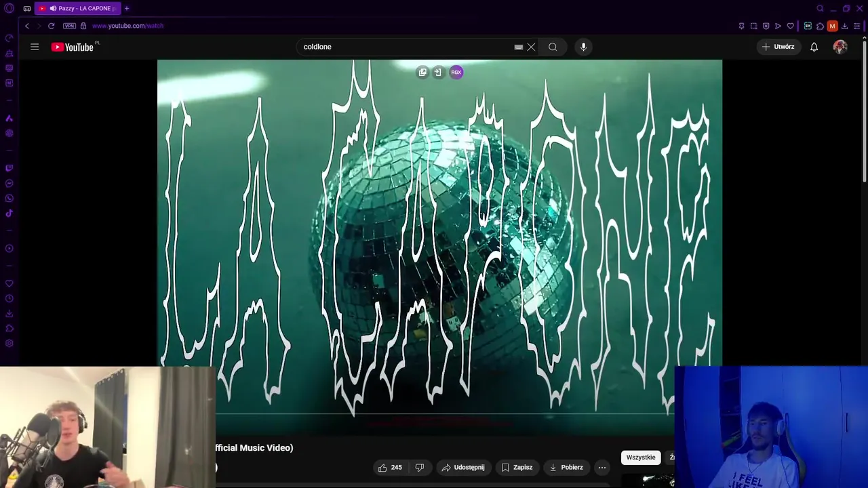The height and width of the screenshot is (488, 868).
Task: Open the extensions puzzle icon
Action: [x=820, y=26]
